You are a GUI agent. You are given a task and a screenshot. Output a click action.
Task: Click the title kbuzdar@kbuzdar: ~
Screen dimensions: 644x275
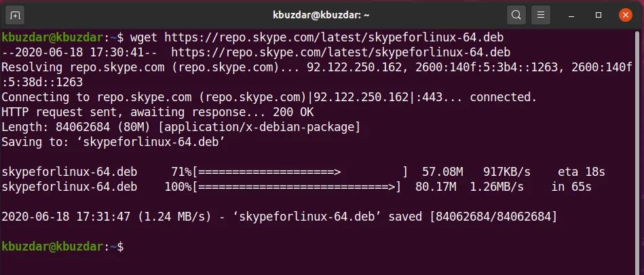321,16
